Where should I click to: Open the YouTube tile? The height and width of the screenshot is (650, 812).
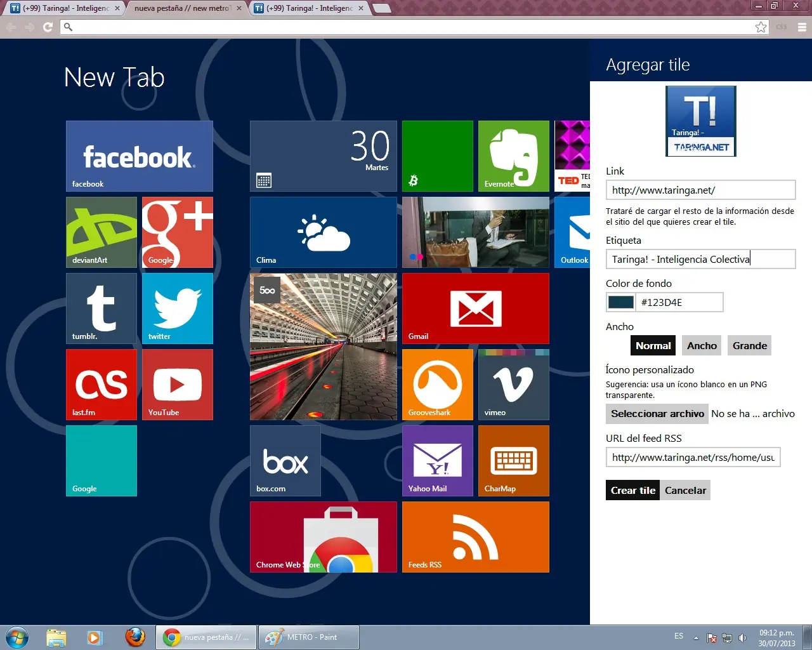tap(177, 385)
